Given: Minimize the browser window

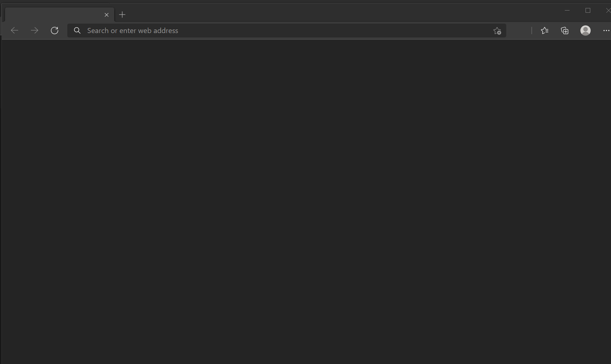Looking at the screenshot, I should (567, 11).
